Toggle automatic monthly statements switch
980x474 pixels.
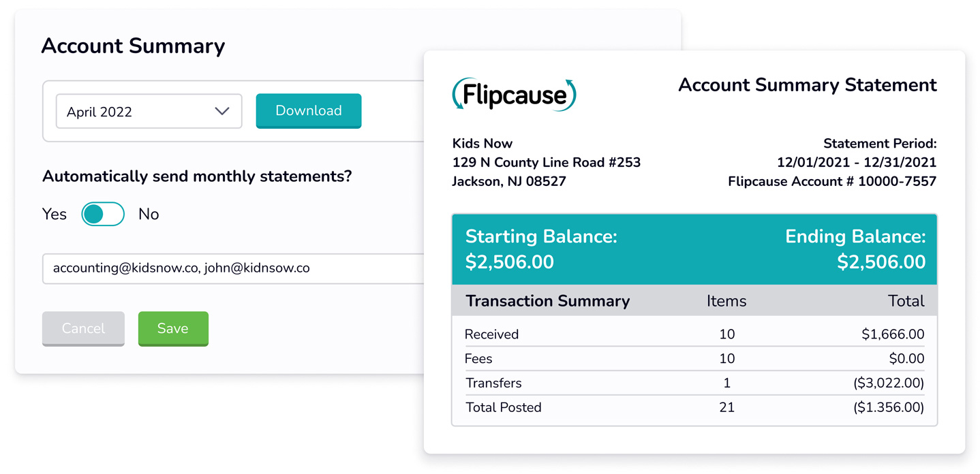click(103, 214)
